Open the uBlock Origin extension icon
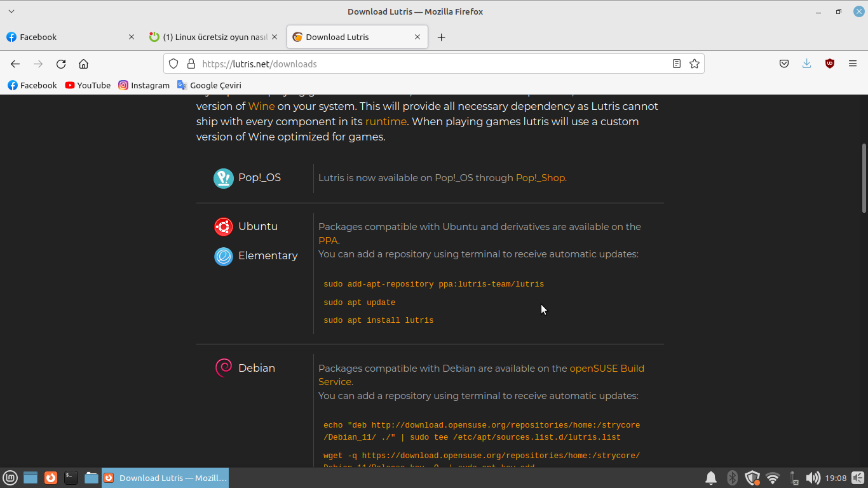Viewport: 868px width, 488px height. [x=829, y=64]
